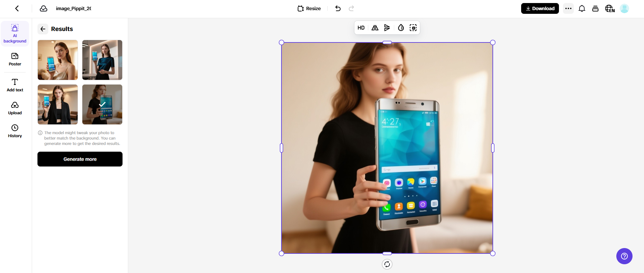
Task: Click the left edge selection handle
Action: click(281, 148)
